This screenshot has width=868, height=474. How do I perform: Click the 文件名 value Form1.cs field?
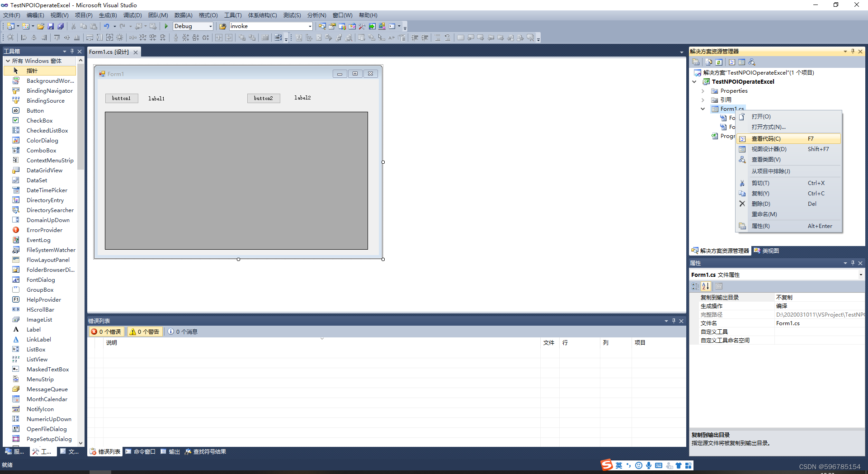pos(820,323)
